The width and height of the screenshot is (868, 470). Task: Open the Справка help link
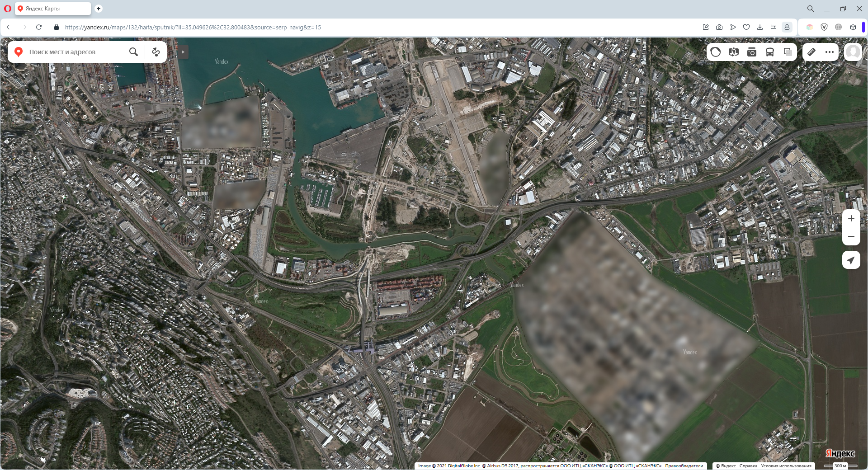748,466
